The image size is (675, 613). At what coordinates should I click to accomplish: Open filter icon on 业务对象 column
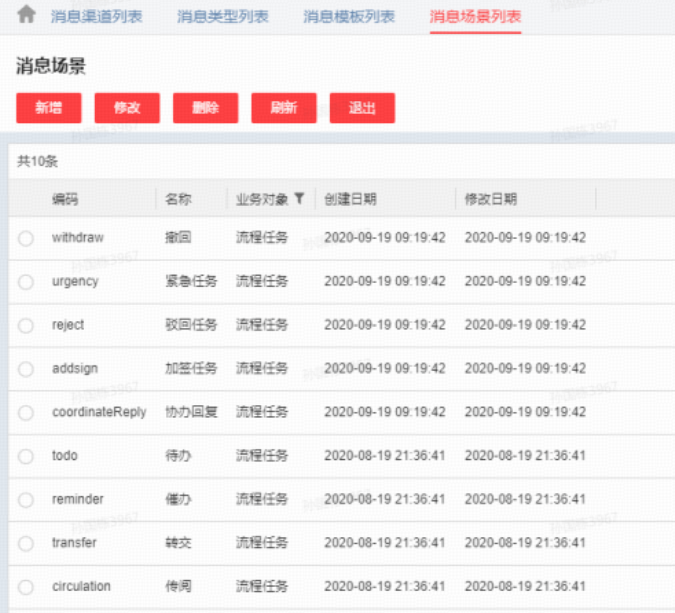(299, 198)
